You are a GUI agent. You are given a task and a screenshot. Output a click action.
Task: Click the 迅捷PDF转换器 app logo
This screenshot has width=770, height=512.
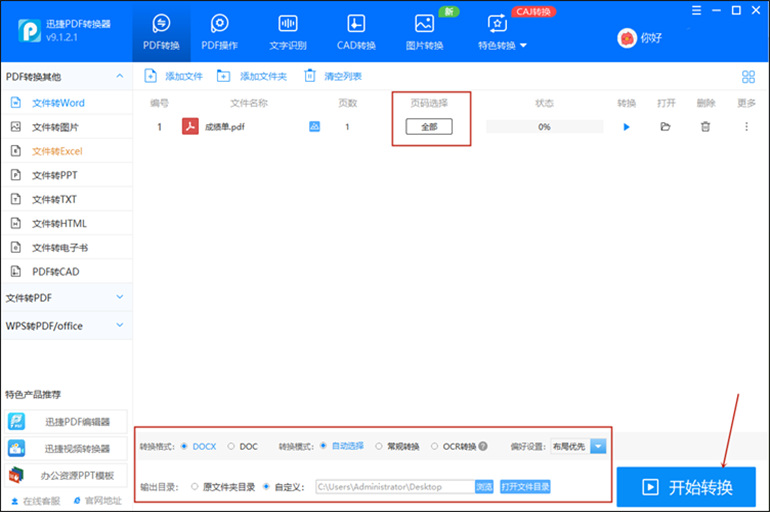point(29,30)
